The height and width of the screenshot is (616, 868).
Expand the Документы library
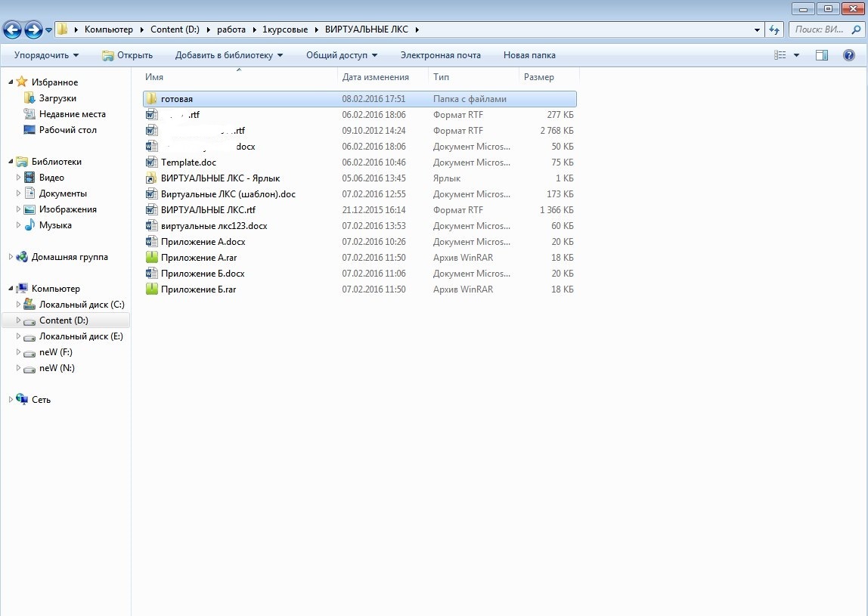tap(18, 193)
